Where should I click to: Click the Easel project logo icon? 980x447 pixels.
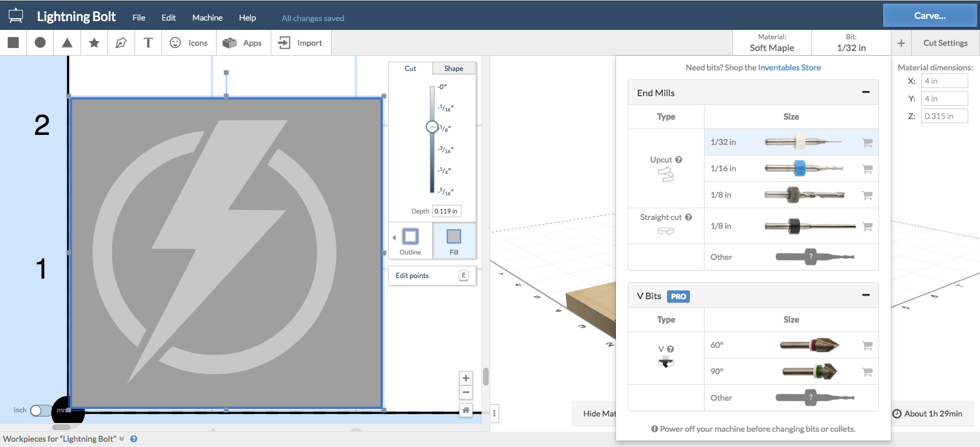(x=16, y=16)
